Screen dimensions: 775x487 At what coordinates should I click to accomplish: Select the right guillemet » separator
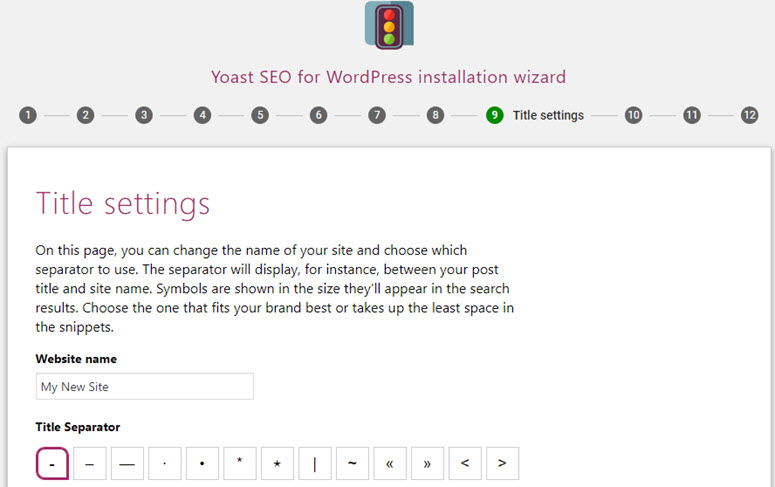point(428,463)
